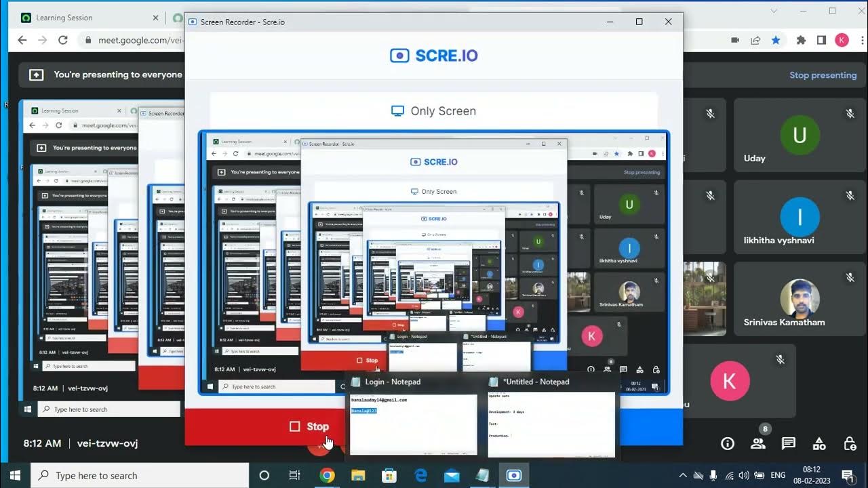This screenshot has height=488, width=868.
Task: Click "You're presenting to everyone" text
Action: pyautogui.click(x=118, y=75)
